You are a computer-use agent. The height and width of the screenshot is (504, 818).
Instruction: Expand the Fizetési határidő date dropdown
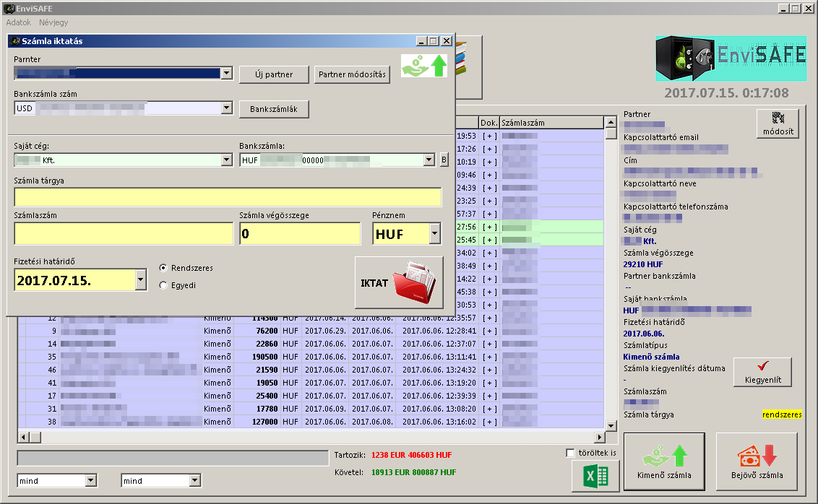(141, 280)
